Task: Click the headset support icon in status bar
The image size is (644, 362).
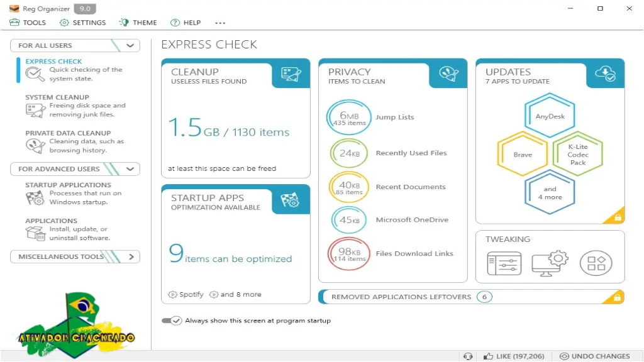Action: (468, 356)
